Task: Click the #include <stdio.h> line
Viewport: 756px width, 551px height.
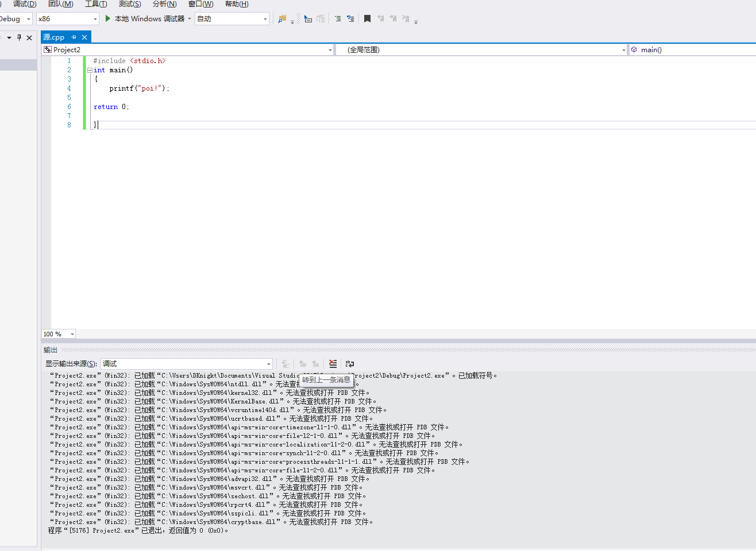Action: tap(129, 61)
